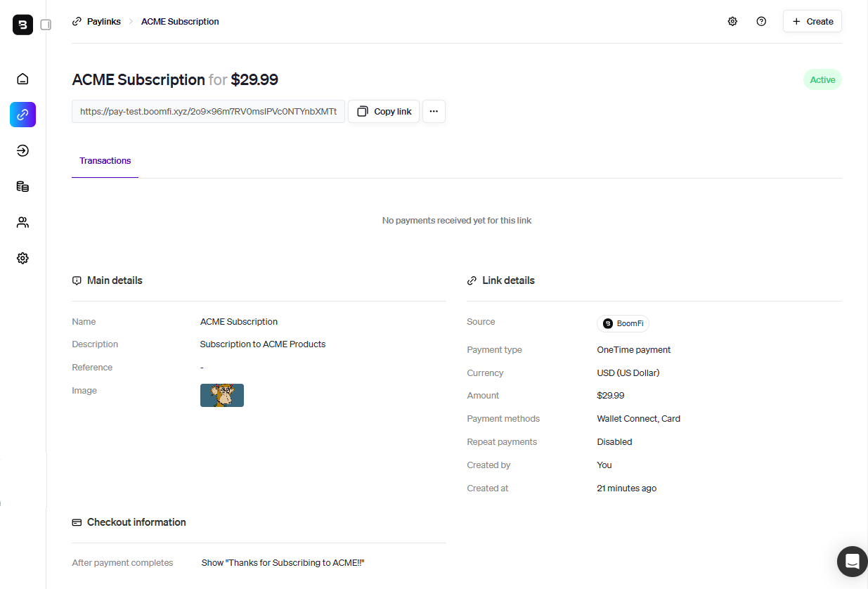
Task: Open the sidebar arrow-in-circle icon
Action: click(22, 150)
